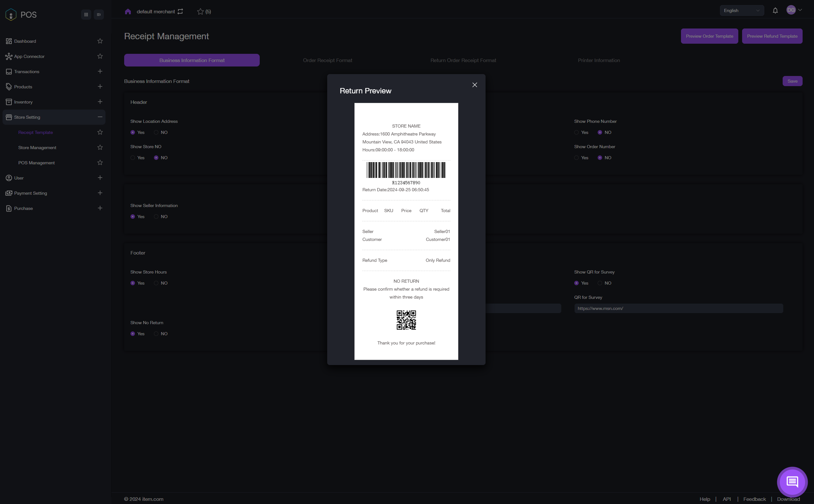Enable Show Phone Number

coord(576,132)
